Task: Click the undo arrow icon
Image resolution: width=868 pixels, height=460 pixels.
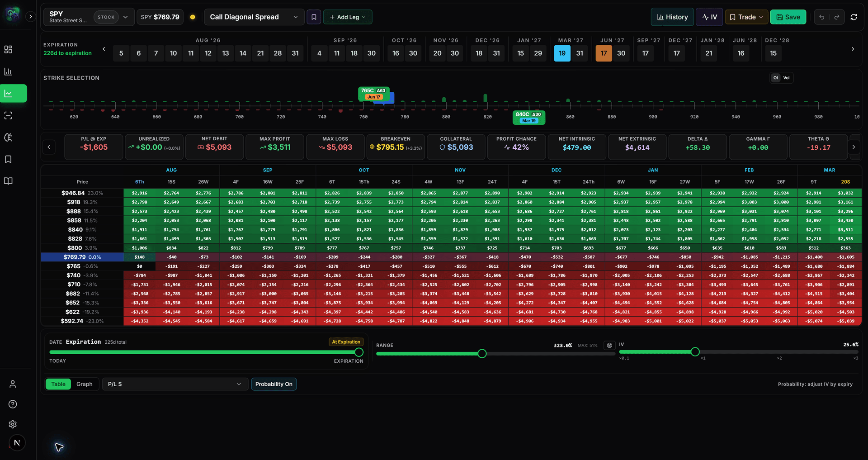Action: coord(822,17)
